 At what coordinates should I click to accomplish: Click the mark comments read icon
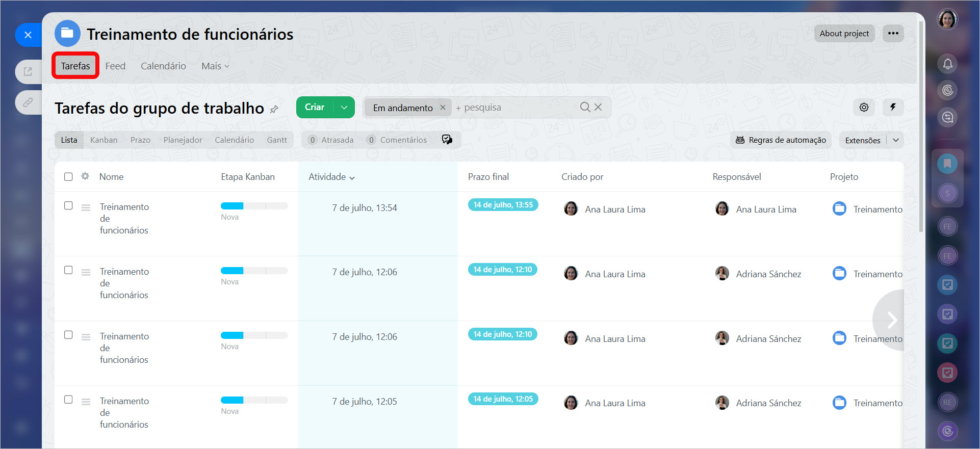click(x=447, y=140)
